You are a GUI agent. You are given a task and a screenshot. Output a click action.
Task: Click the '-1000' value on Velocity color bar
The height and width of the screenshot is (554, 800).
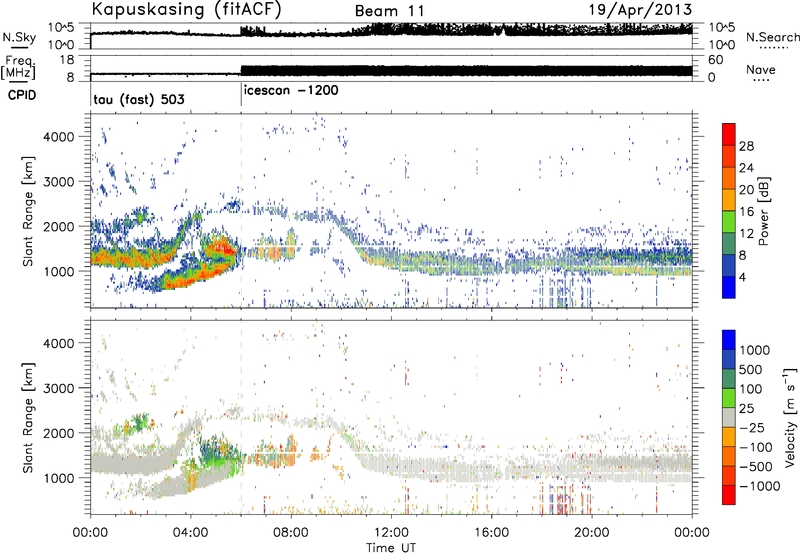click(x=760, y=486)
